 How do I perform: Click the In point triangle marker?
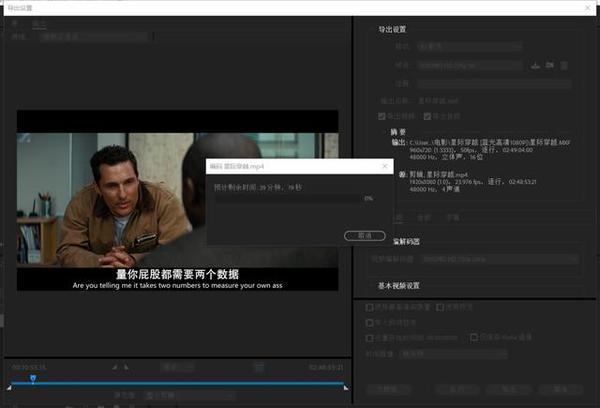coord(9,388)
